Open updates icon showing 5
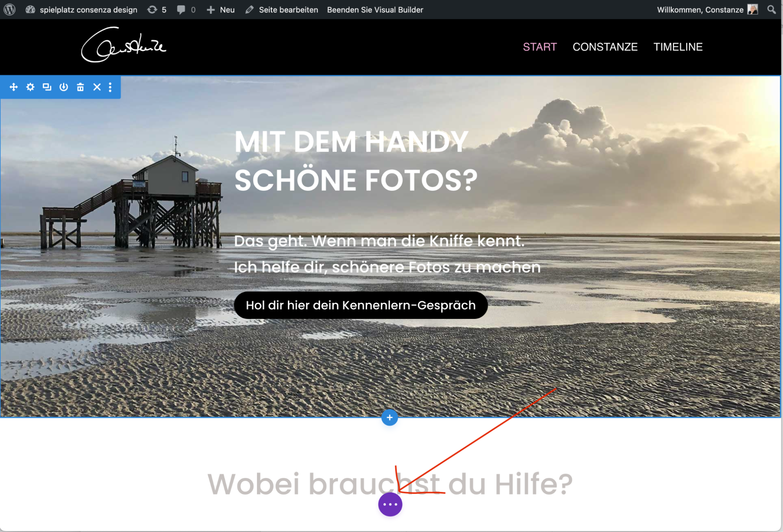 click(157, 9)
